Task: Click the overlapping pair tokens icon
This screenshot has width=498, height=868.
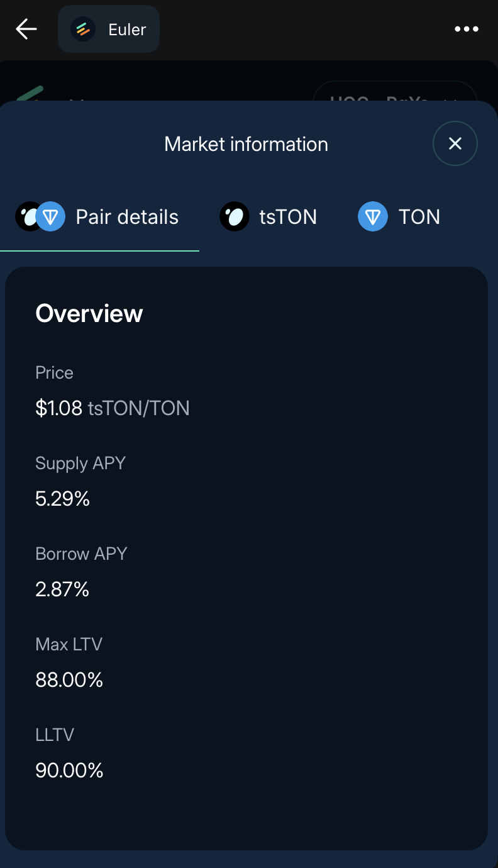Action: pos(40,218)
